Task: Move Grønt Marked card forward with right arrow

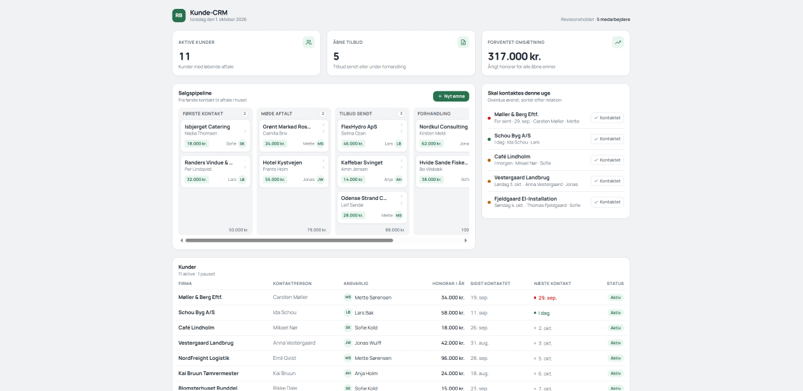Action: click(x=323, y=131)
